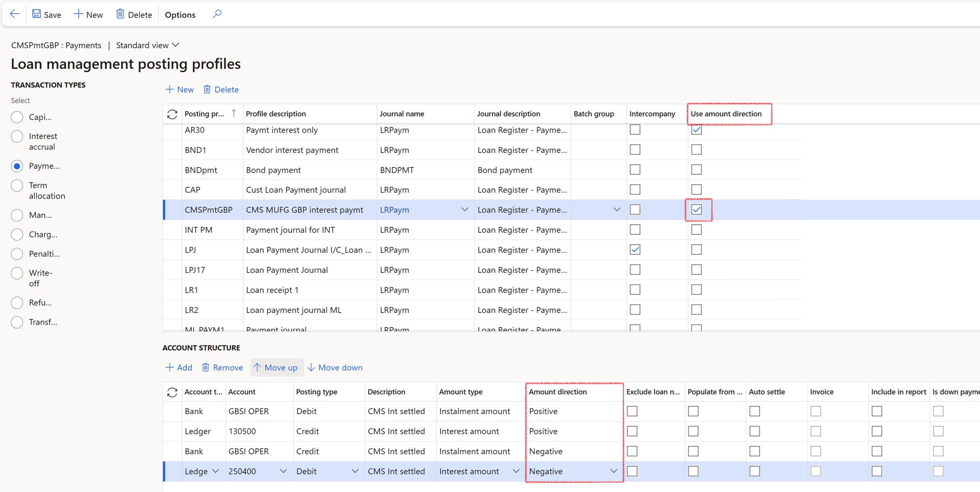Click the back arrow icon
Screen dimensions: 980x492
click(15, 14)
